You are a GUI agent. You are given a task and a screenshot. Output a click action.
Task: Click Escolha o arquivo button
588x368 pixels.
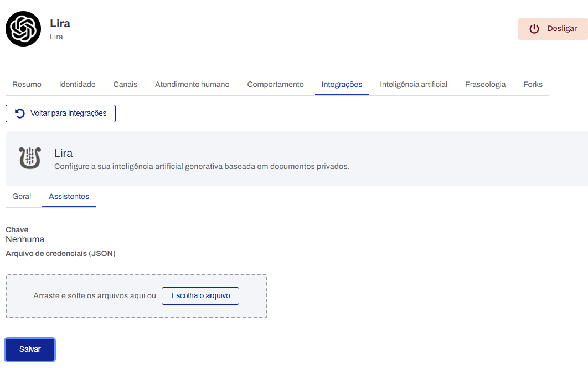click(200, 296)
